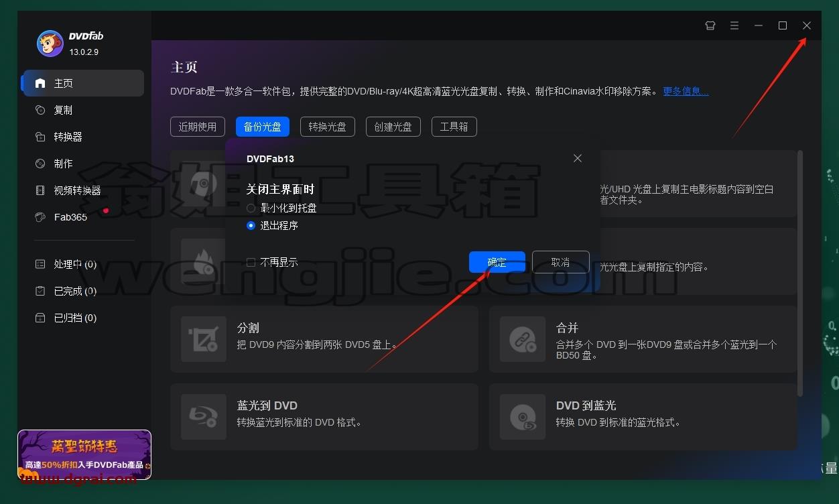Open the 更多信息 link
This screenshot has width=839, height=504.
coord(686,91)
